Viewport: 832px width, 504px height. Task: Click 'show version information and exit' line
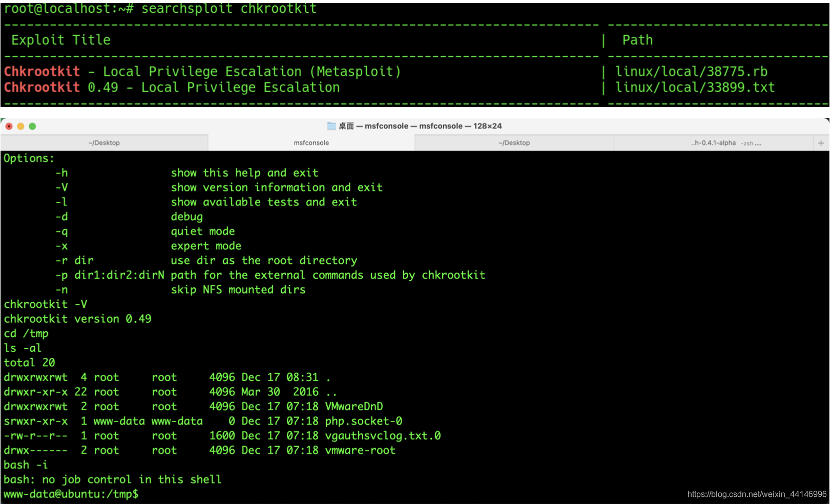(277, 187)
